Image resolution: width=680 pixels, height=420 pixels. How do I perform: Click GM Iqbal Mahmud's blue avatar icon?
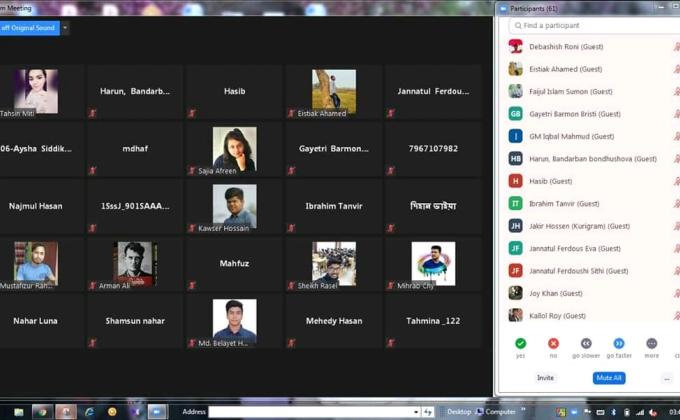515,136
